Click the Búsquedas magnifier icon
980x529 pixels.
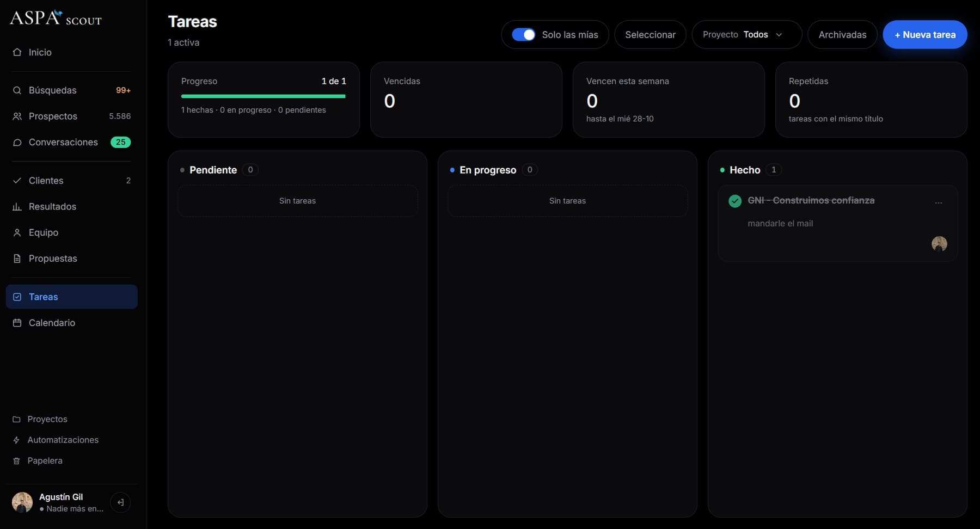17,90
